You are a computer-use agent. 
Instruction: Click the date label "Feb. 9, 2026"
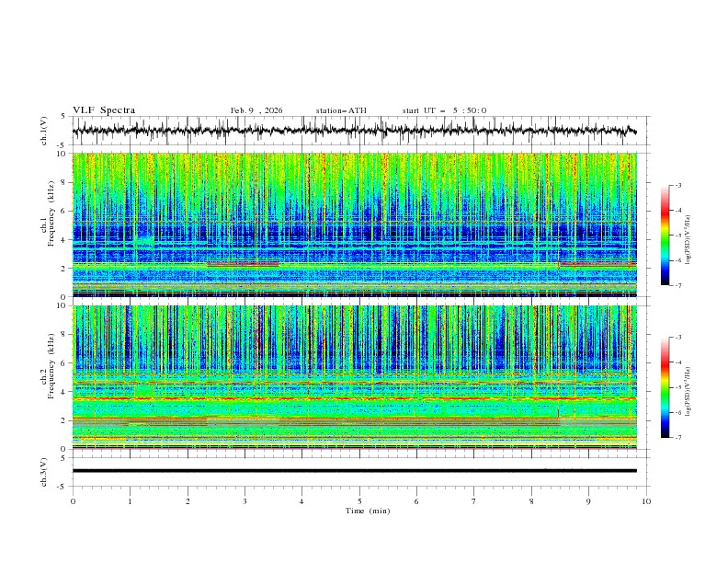(x=256, y=110)
